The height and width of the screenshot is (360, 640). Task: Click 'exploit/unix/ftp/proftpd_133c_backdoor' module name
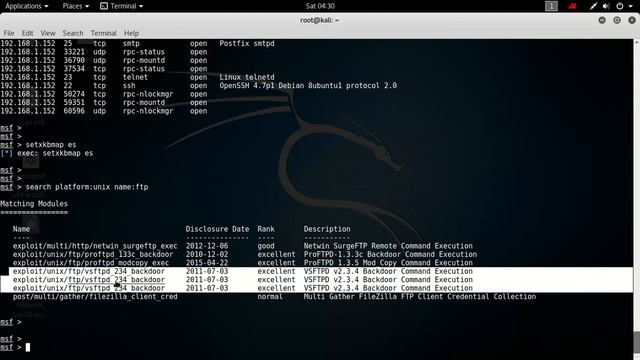point(93,254)
